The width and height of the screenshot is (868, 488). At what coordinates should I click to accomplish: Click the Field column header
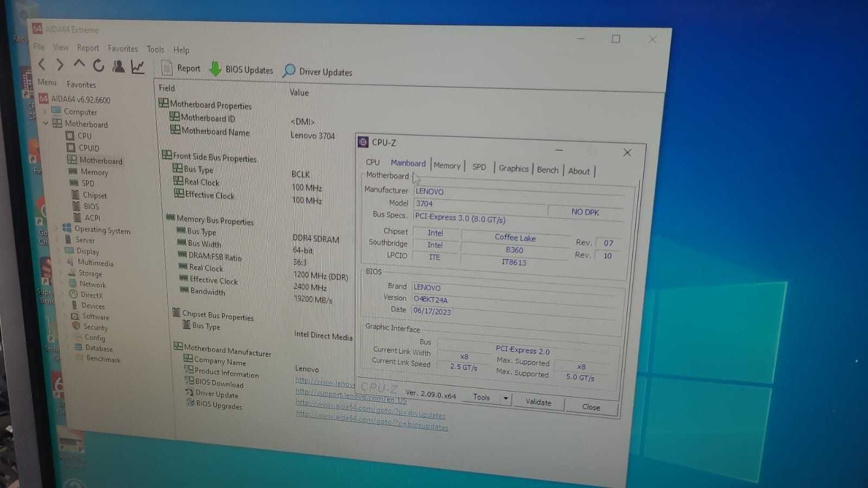coord(167,88)
